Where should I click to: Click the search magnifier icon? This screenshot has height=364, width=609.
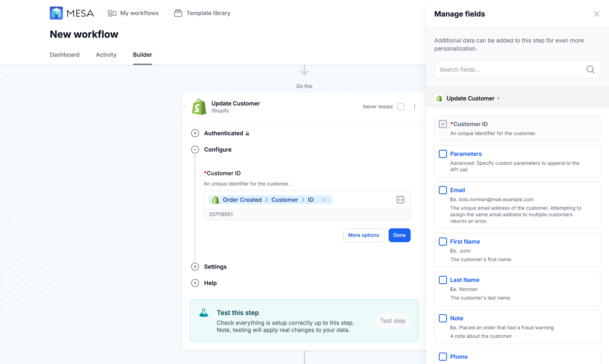(590, 70)
